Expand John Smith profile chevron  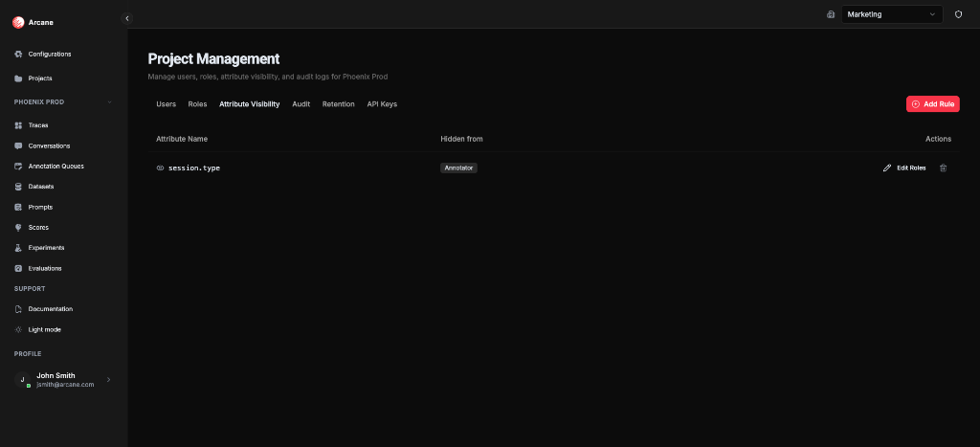point(109,379)
